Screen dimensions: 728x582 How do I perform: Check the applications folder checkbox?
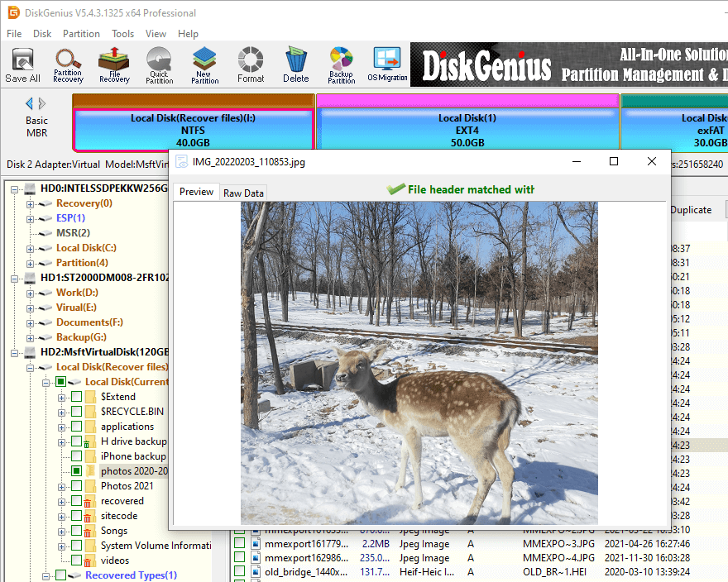[76, 427]
